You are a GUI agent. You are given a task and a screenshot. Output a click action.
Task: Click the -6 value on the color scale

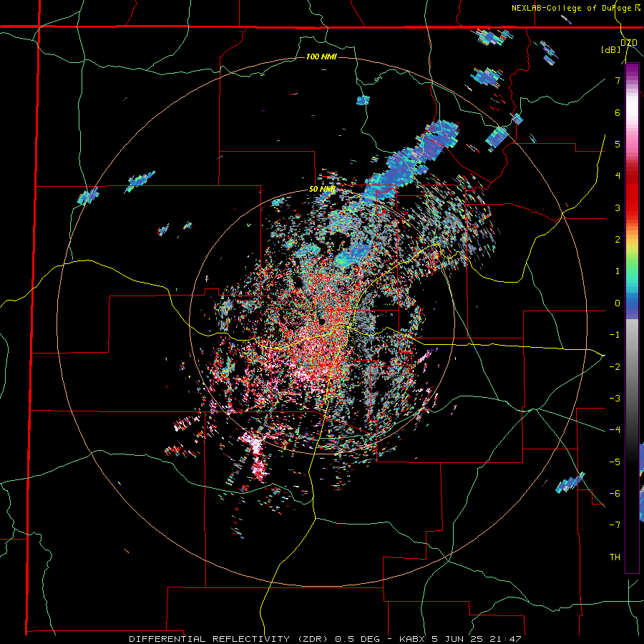tap(615, 494)
